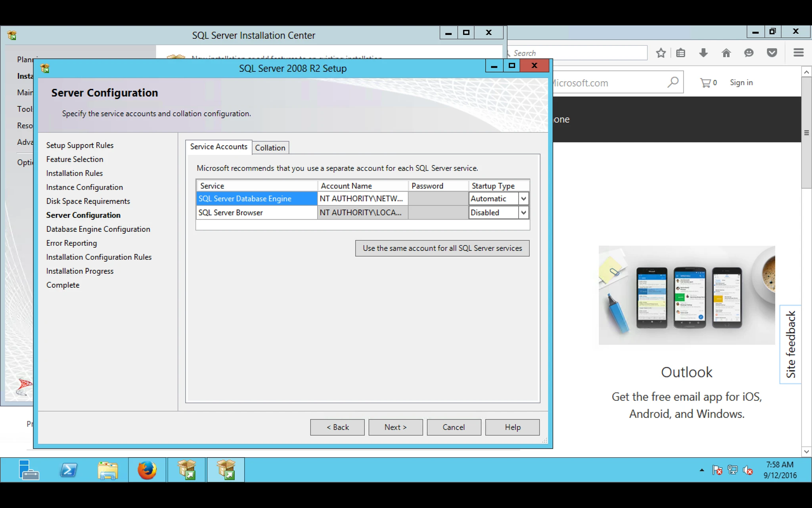Click the Next button
This screenshot has height=508, width=812.
[x=395, y=427]
